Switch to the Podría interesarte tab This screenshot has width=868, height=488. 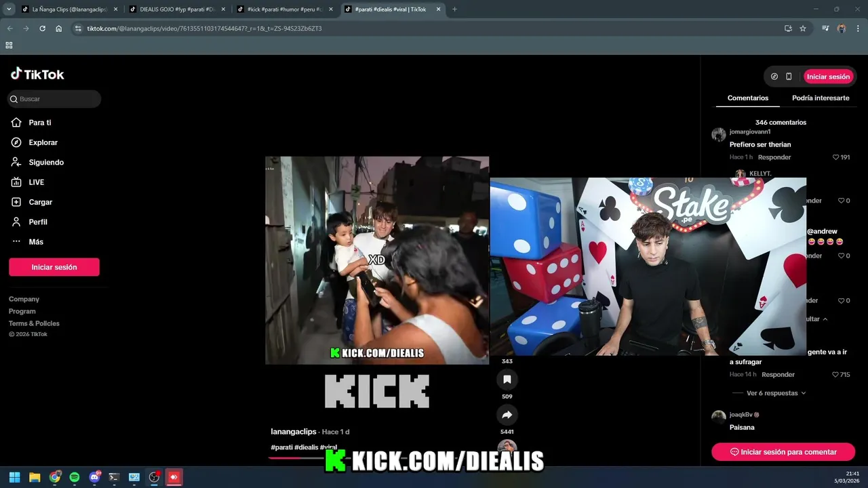point(821,98)
